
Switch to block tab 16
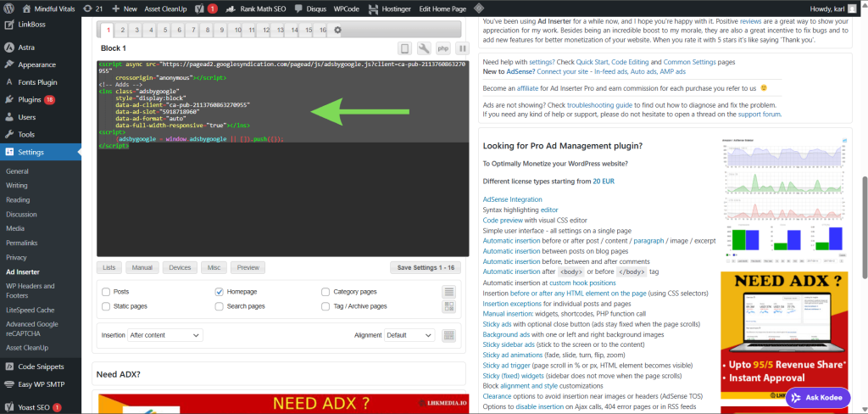click(323, 30)
